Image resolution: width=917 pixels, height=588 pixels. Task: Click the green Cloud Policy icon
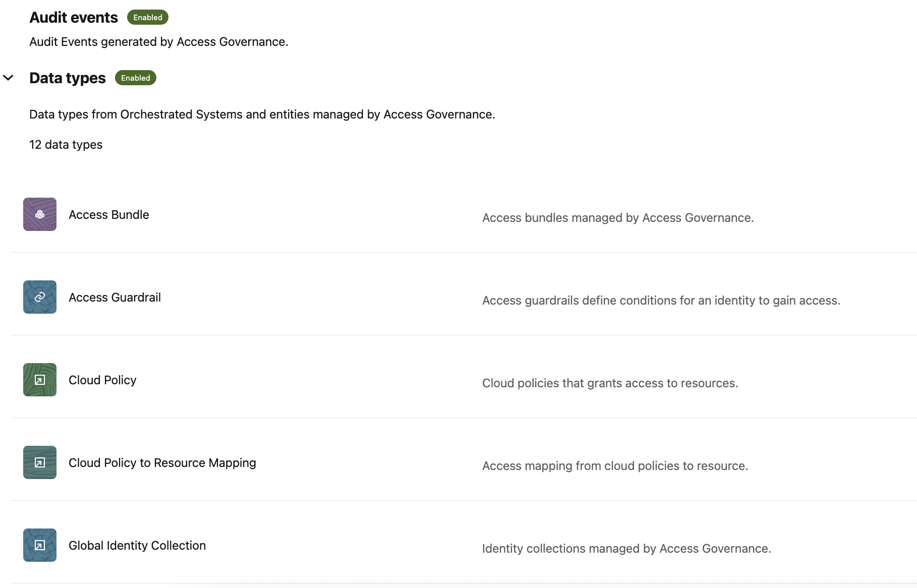pos(40,380)
